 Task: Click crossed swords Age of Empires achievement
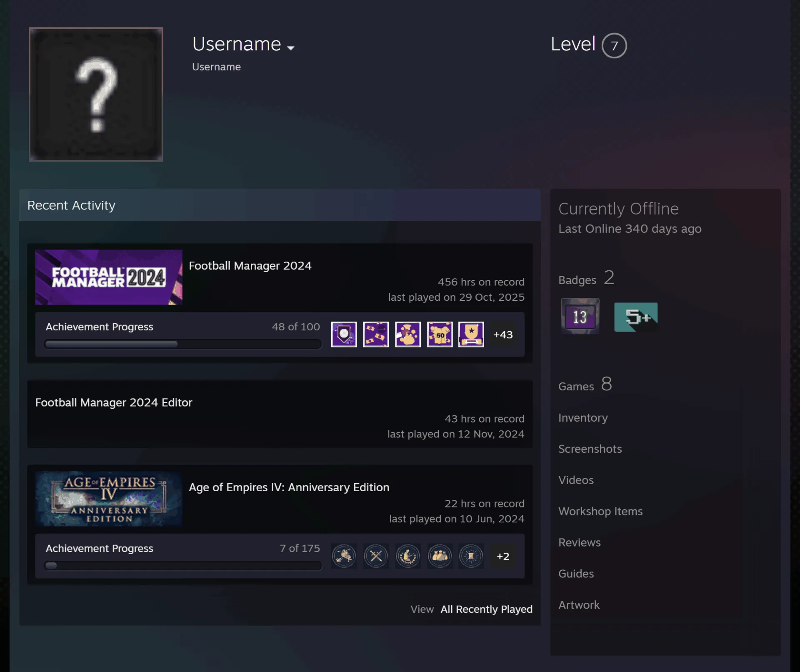point(376,556)
